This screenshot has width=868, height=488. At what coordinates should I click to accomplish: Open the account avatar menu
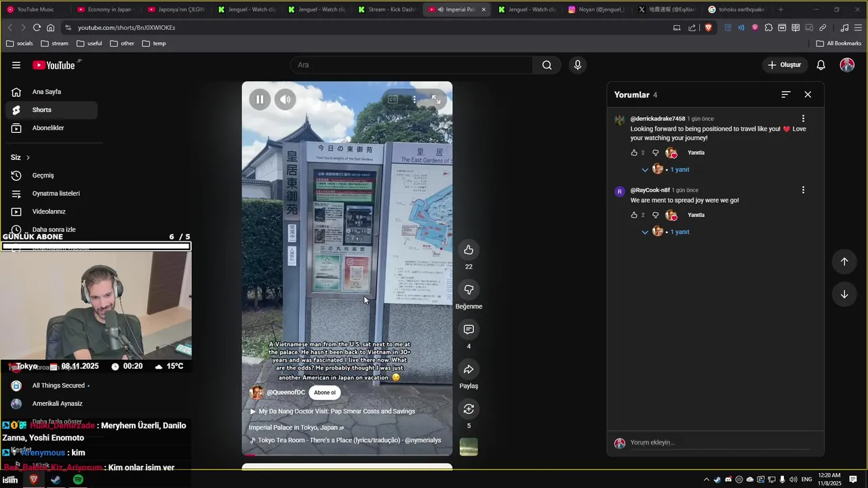(x=847, y=65)
